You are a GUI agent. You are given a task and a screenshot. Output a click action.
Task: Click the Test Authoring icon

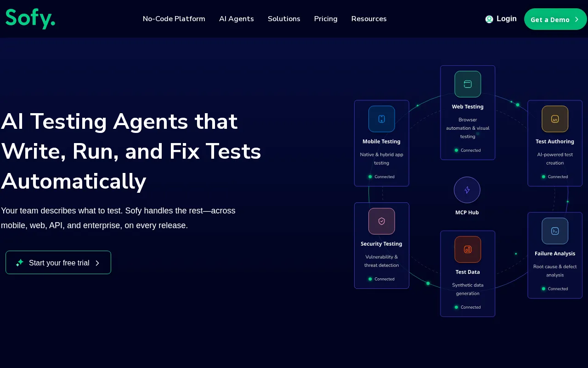555,119
